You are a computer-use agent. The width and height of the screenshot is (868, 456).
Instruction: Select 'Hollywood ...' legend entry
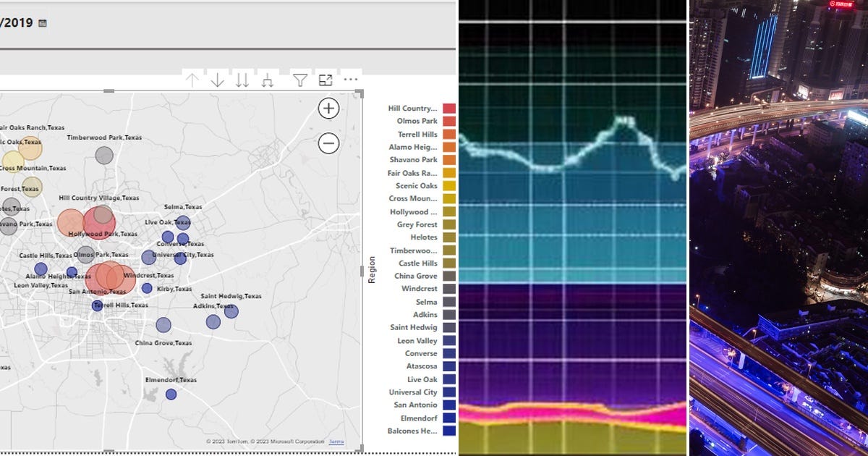point(414,212)
